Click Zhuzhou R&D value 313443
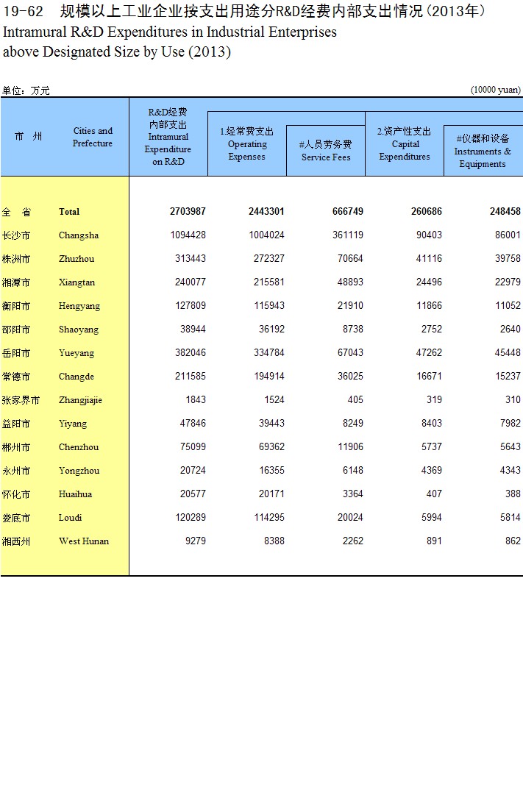 point(191,258)
